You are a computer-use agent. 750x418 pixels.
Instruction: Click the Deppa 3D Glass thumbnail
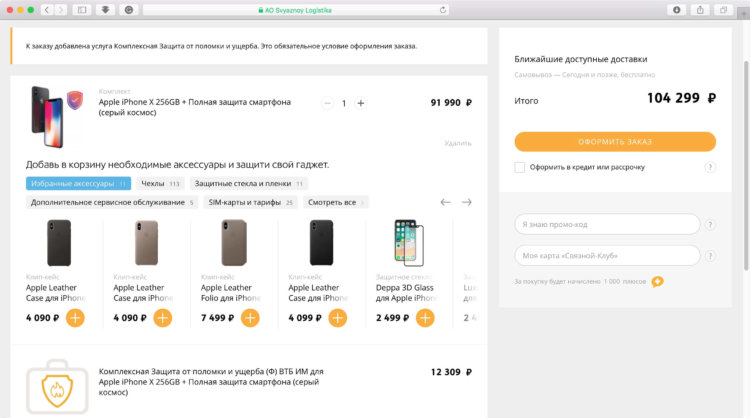409,242
